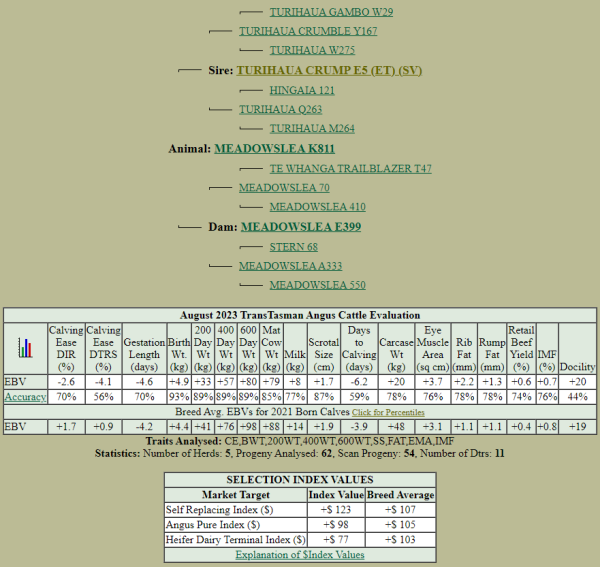Image resolution: width=600 pixels, height=567 pixels.
Task: Select breed average Docility +19
Action: [577, 427]
